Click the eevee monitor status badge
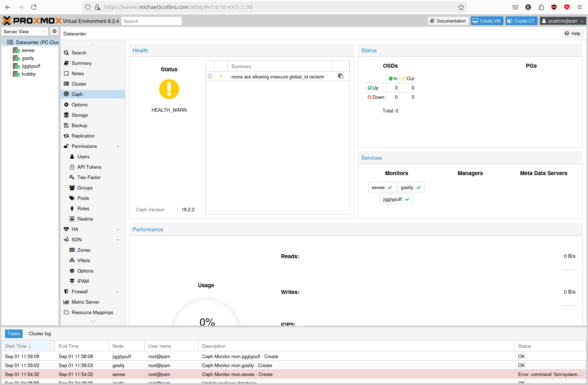The width and height of the screenshot is (588, 385). click(x=382, y=187)
